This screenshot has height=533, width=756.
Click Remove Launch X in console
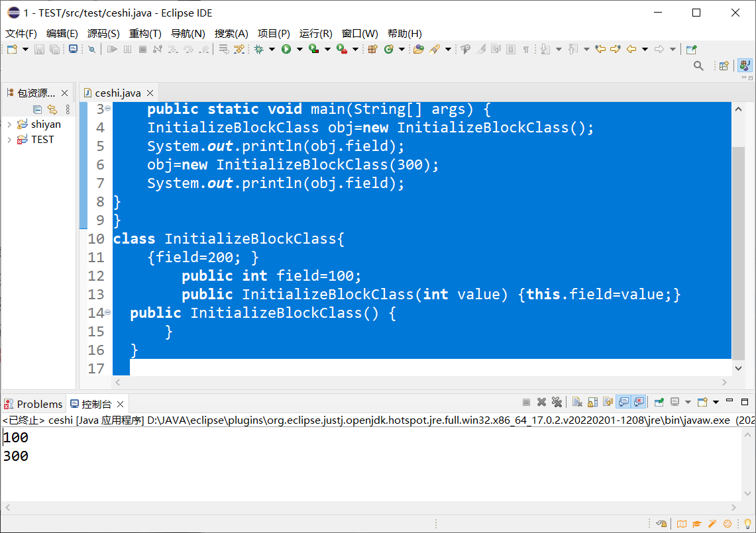pyautogui.click(x=541, y=402)
